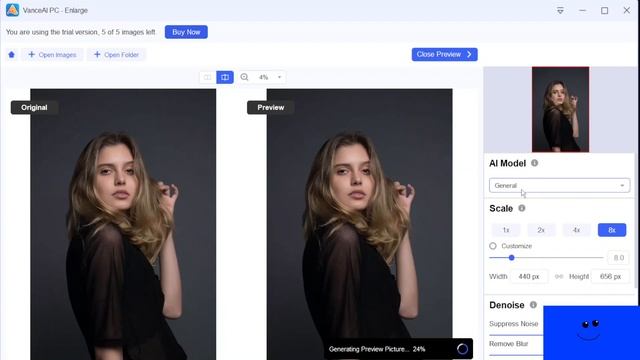
Task: Click the Scale info icon
Action: click(x=522, y=208)
